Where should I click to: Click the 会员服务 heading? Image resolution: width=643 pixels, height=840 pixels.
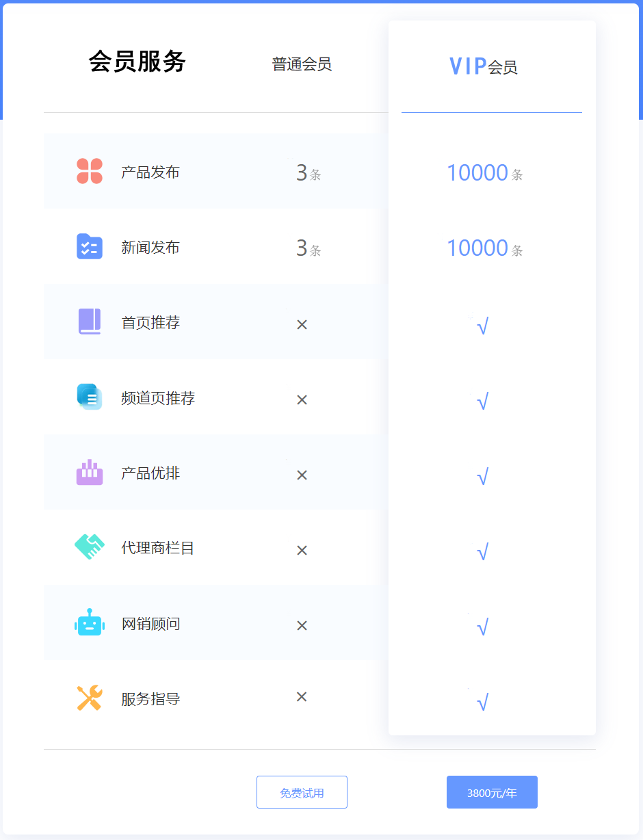click(137, 62)
